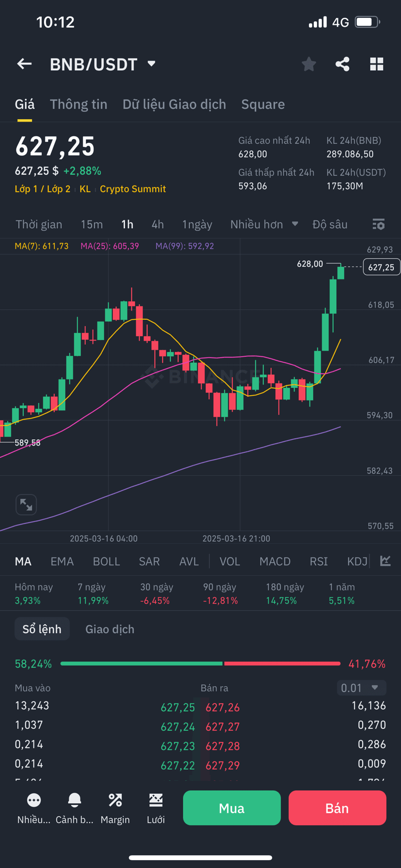Toggle the MA indicator

pos(23,561)
